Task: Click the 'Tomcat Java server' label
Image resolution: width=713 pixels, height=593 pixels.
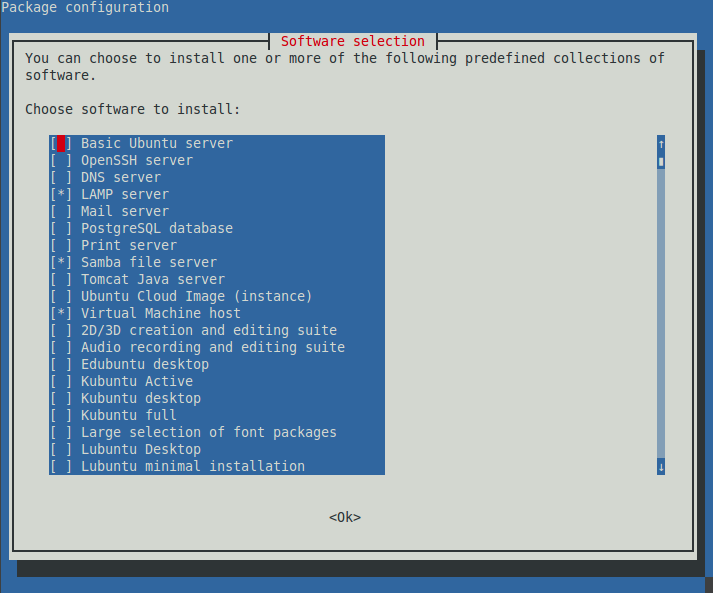Action: pyautogui.click(x=153, y=279)
